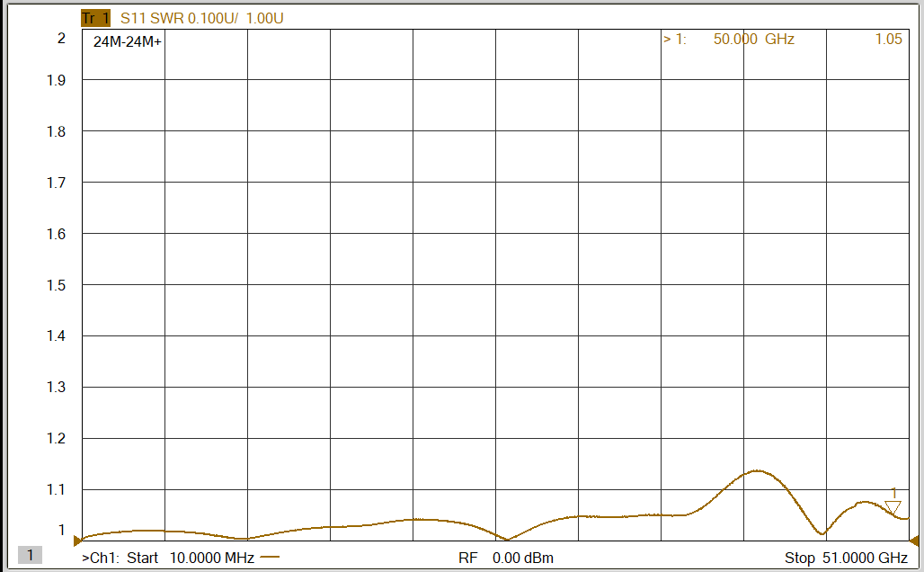Click the 24M-24M+ annotation text
The image size is (924, 572).
(128, 42)
